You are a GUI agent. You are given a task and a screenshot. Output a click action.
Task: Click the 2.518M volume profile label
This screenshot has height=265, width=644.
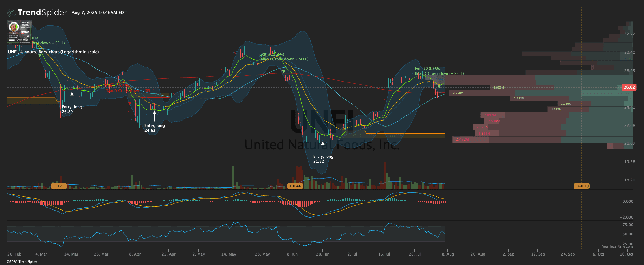[x=458, y=93]
